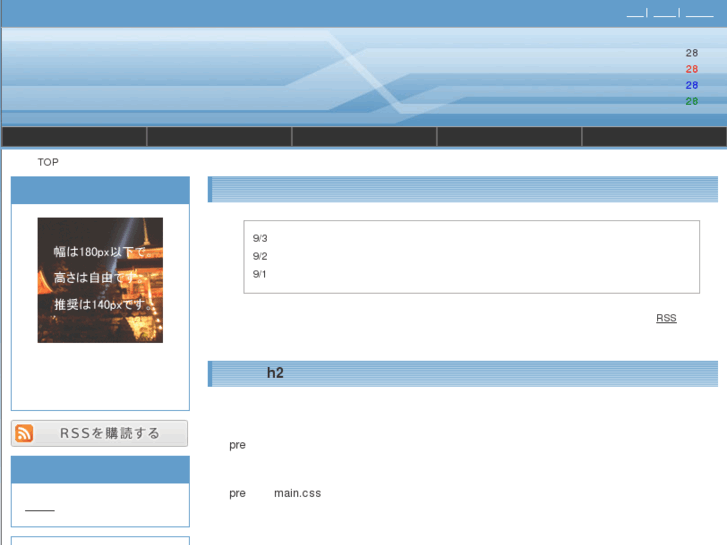
Task: Click the RSSを購読する subscribe button
Action: tap(100, 433)
